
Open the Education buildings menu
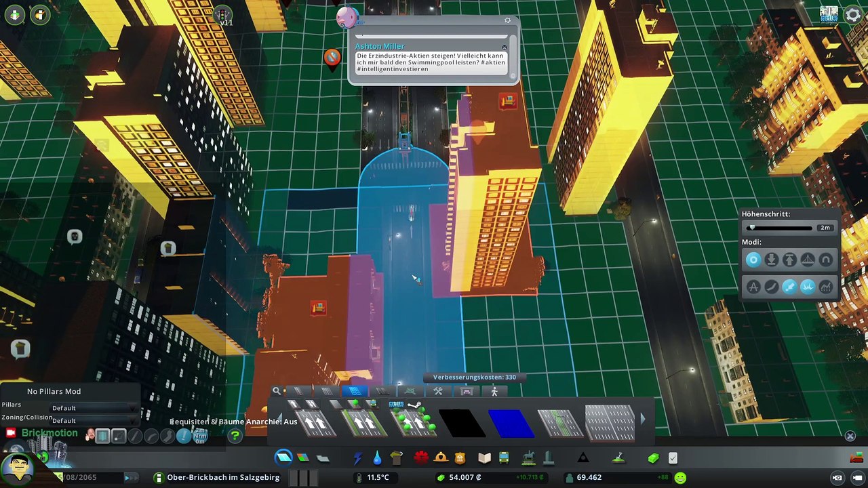(x=484, y=458)
